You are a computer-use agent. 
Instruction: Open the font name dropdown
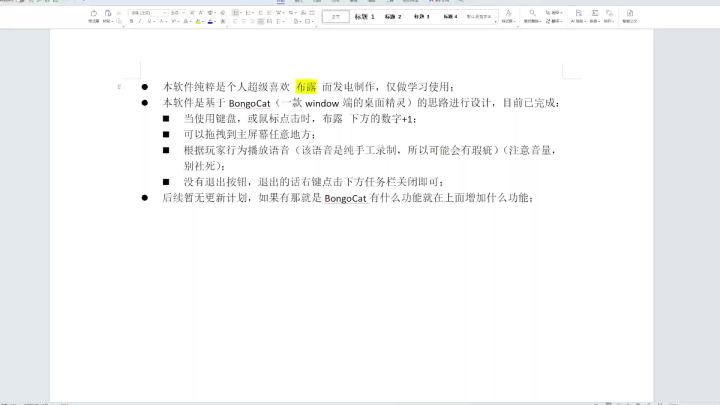click(165, 13)
